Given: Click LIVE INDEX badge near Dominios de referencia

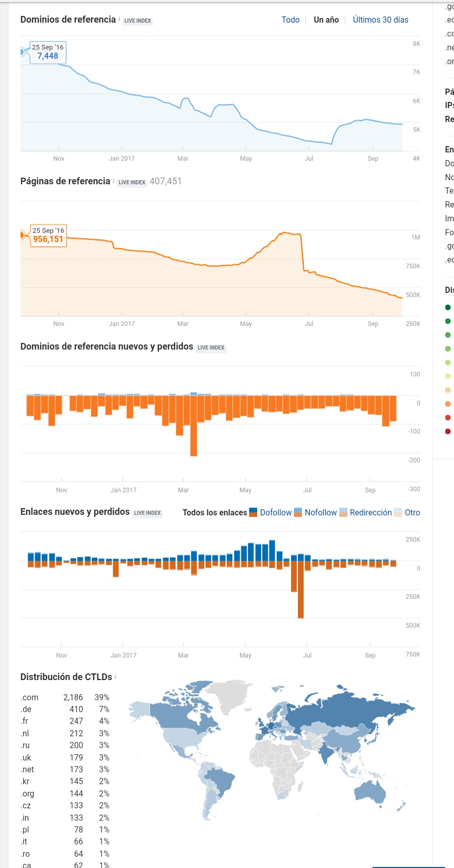Looking at the screenshot, I should pyautogui.click(x=138, y=21).
